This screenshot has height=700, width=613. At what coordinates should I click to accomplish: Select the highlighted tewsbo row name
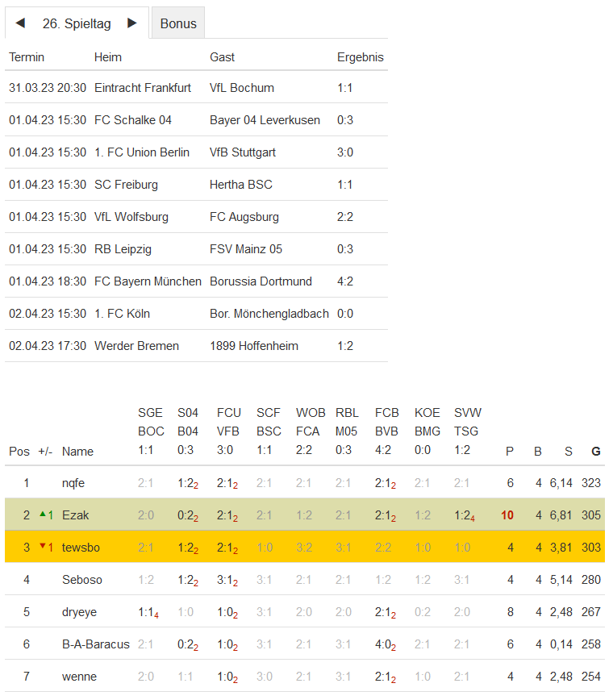(81, 548)
